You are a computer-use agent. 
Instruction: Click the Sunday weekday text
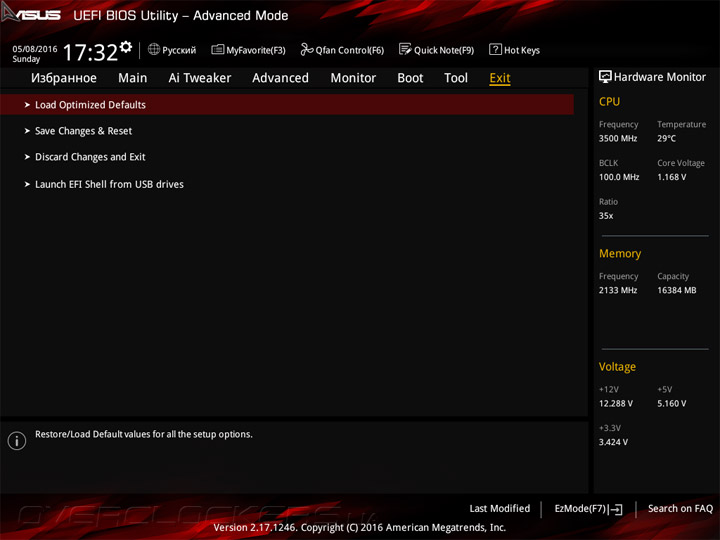pyautogui.click(x=26, y=59)
